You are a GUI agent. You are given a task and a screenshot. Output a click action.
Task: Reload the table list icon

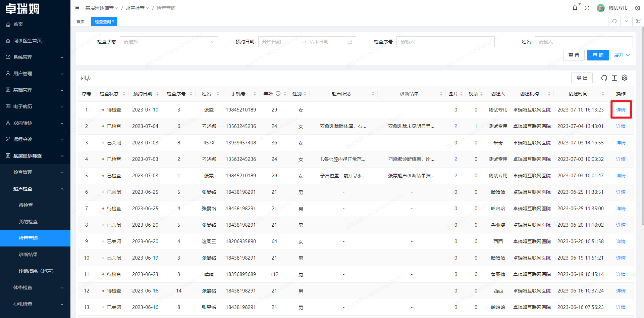click(x=604, y=78)
